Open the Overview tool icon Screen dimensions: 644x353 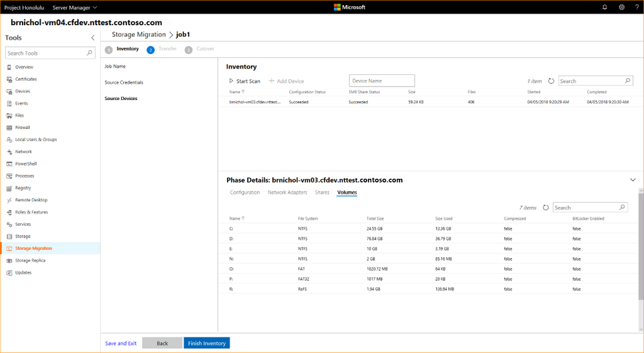coord(9,67)
